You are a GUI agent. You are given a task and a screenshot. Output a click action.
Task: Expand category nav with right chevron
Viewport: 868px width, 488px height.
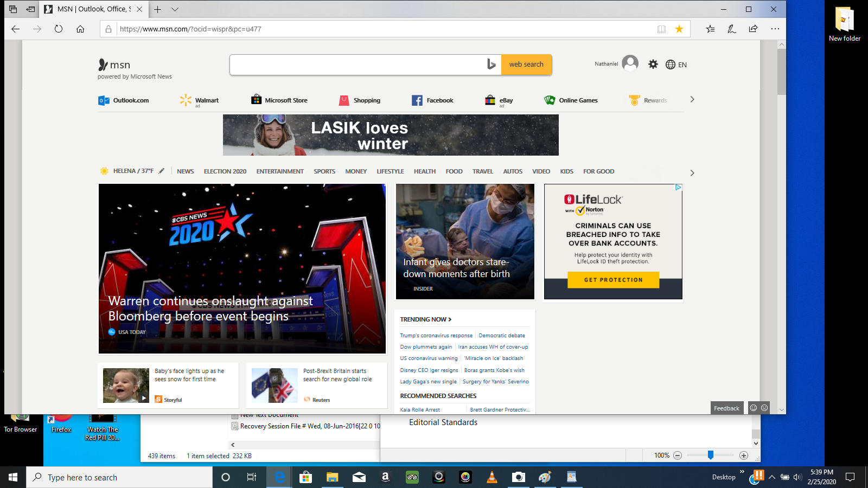pyautogui.click(x=692, y=173)
